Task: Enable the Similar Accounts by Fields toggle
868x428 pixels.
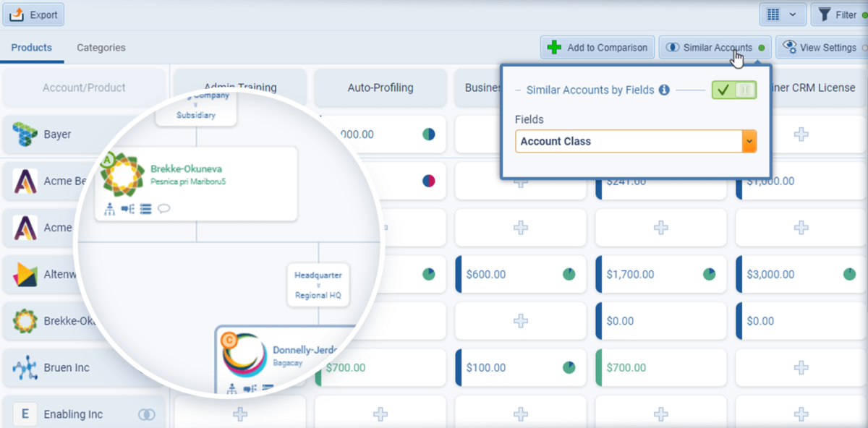Action: pyautogui.click(x=733, y=90)
